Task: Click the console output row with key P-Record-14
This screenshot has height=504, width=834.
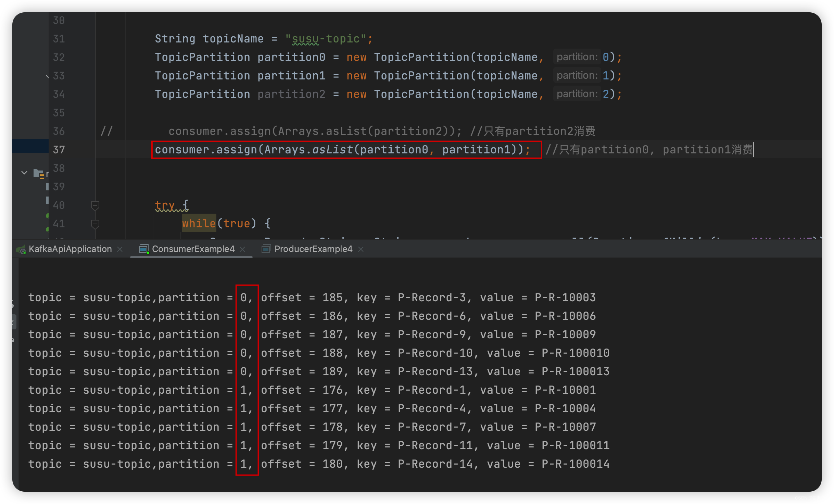Action: pyautogui.click(x=319, y=464)
